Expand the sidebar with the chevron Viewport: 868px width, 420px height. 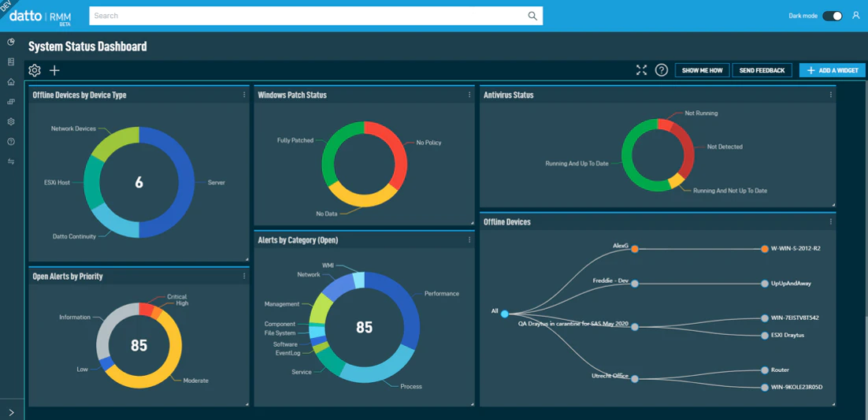(12, 412)
